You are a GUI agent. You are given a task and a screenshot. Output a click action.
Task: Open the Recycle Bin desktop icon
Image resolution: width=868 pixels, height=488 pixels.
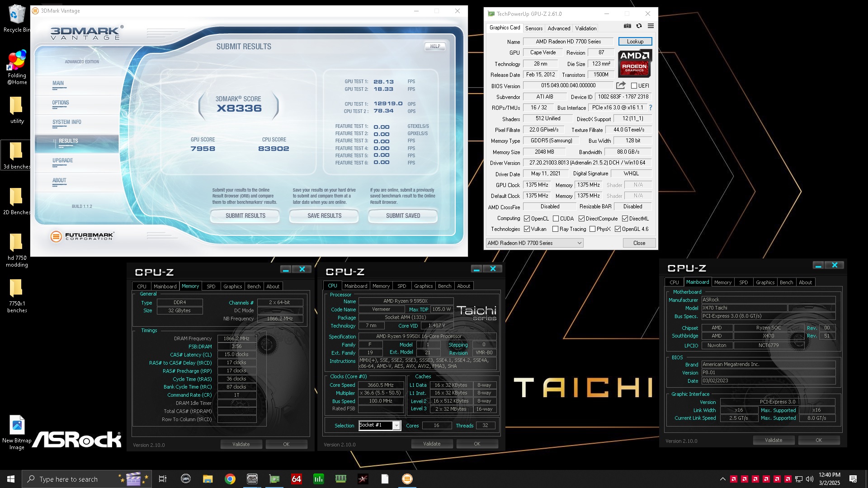16,19
